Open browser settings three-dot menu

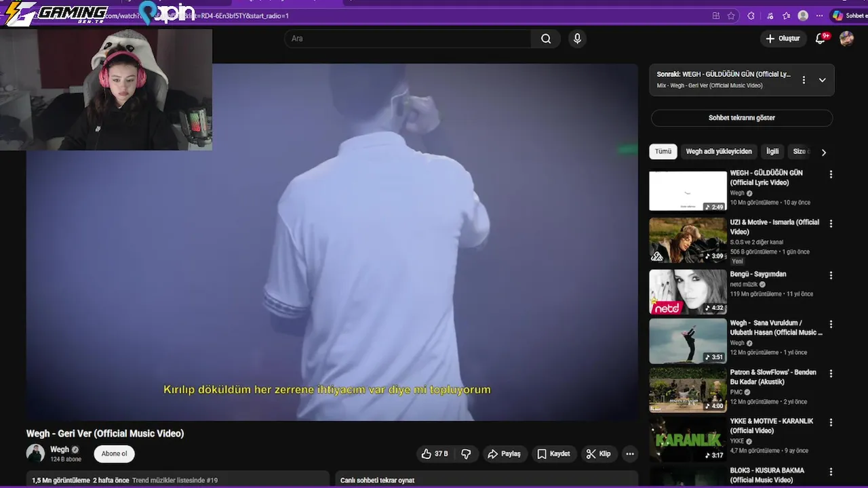819,16
